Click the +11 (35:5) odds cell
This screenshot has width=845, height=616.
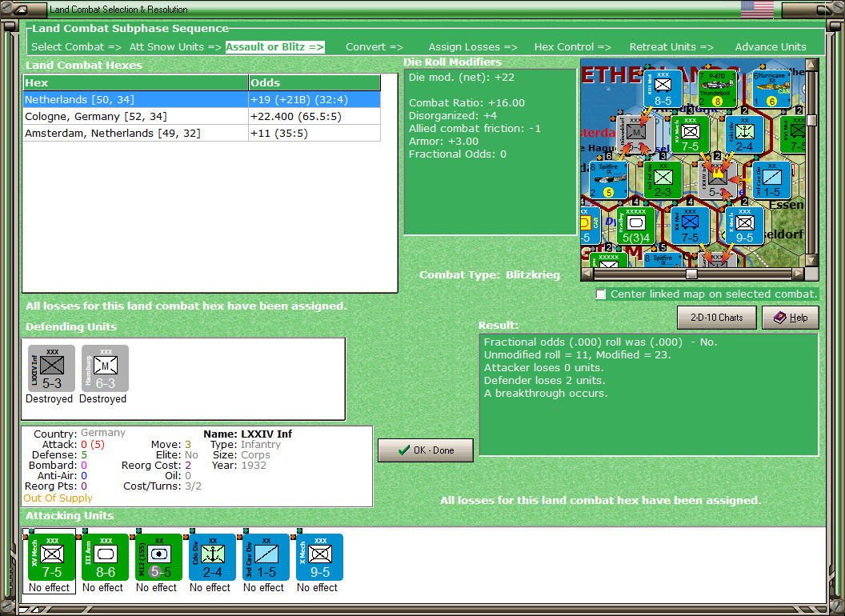[314, 133]
